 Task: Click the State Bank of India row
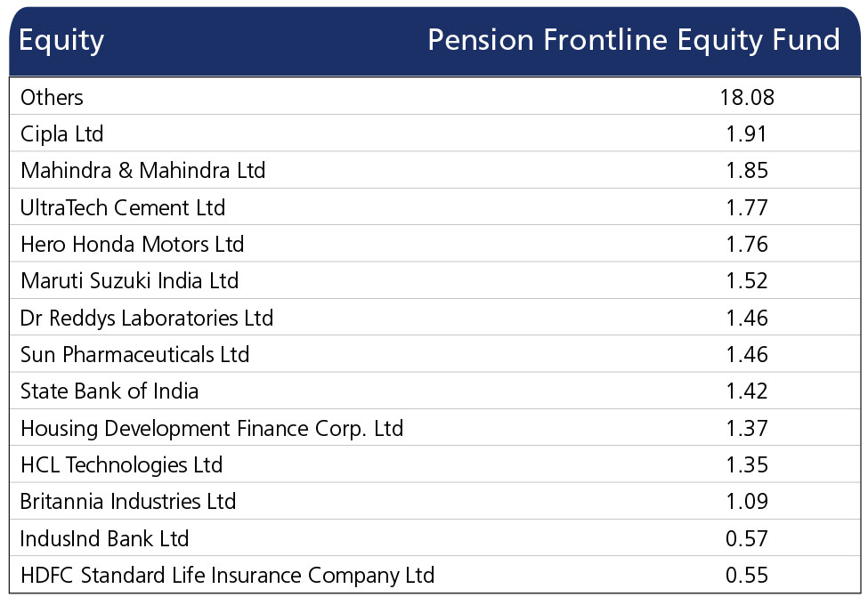coord(435,391)
